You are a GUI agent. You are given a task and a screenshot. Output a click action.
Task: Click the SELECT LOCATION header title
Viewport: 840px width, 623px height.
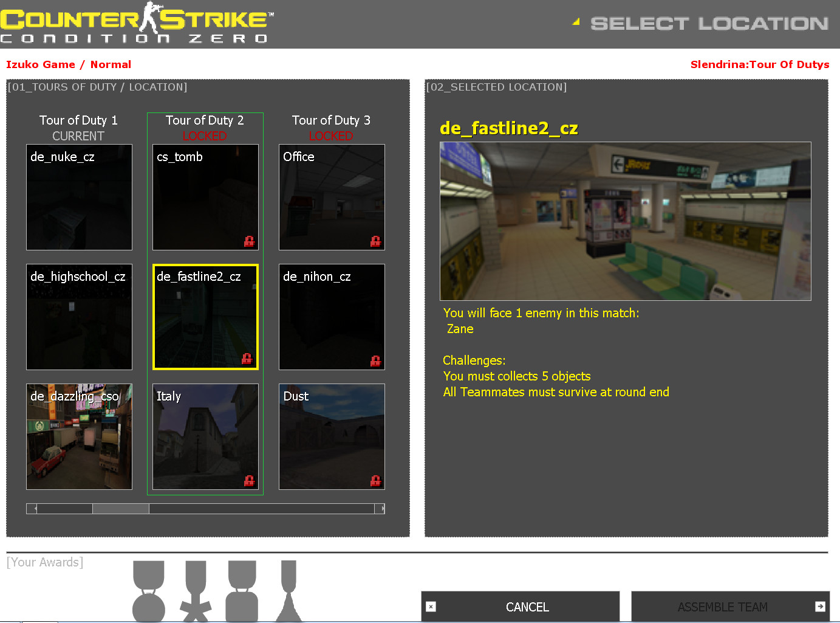[709, 24]
